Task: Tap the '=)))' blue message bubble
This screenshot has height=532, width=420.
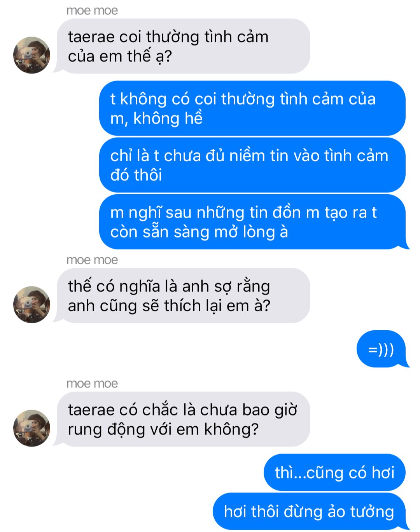Action: [x=383, y=349]
